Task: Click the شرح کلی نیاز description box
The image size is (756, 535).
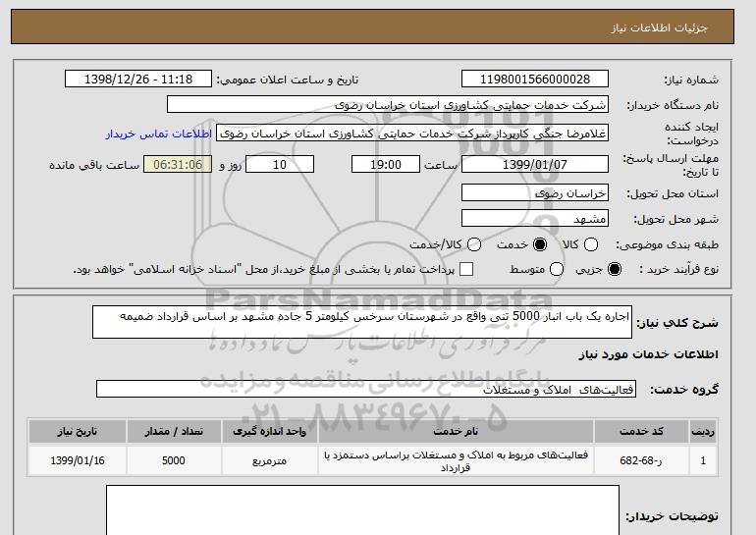Action: click(x=362, y=322)
